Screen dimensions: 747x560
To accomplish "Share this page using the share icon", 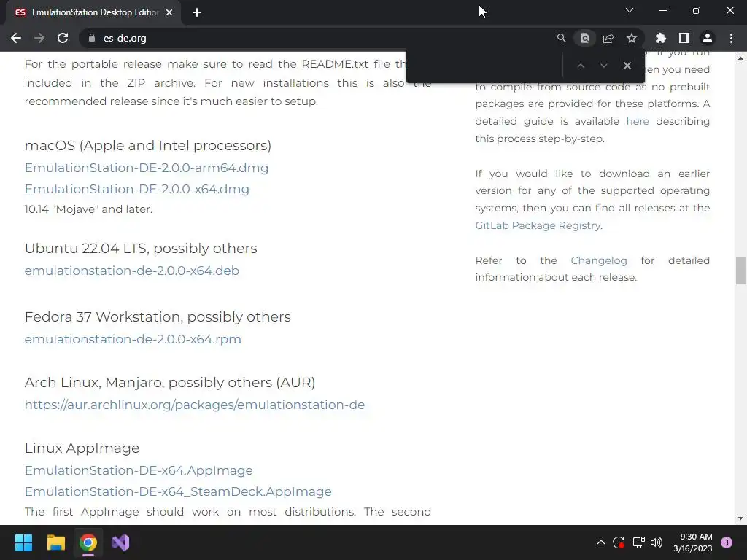I will (608, 38).
